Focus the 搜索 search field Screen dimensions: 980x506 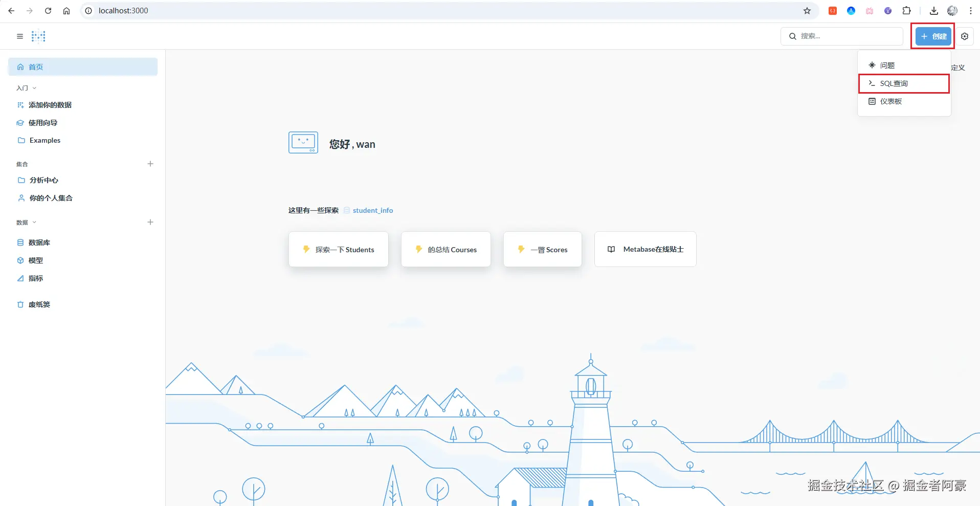(842, 36)
